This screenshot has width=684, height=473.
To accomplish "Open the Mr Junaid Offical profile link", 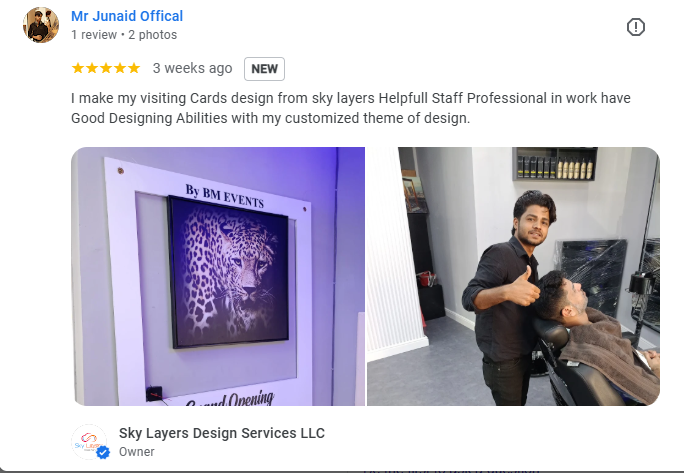I will 127,16.
